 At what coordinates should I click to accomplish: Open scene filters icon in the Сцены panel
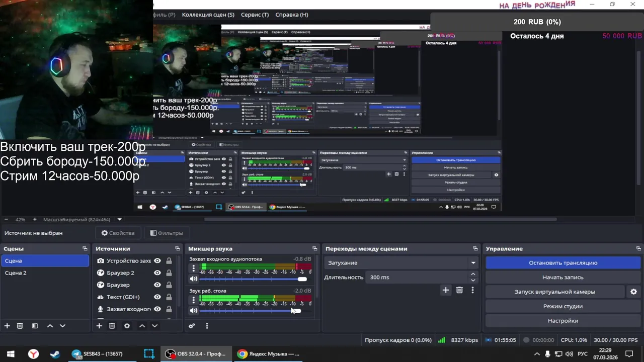[x=35, y=326]
